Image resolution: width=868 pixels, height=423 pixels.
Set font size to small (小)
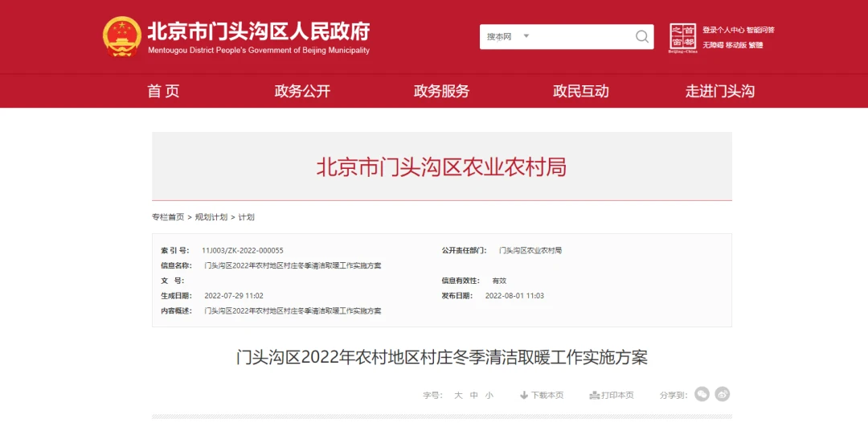coord(489,395)
